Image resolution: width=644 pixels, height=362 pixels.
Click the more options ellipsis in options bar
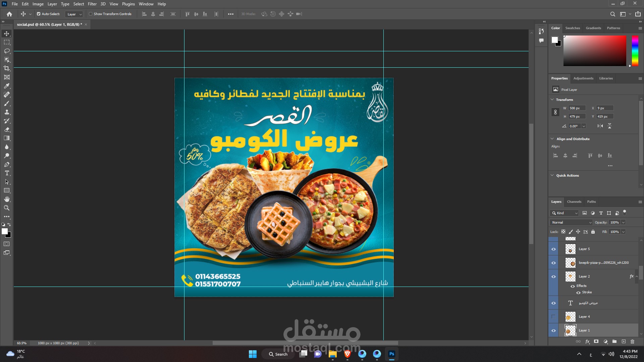231,14
